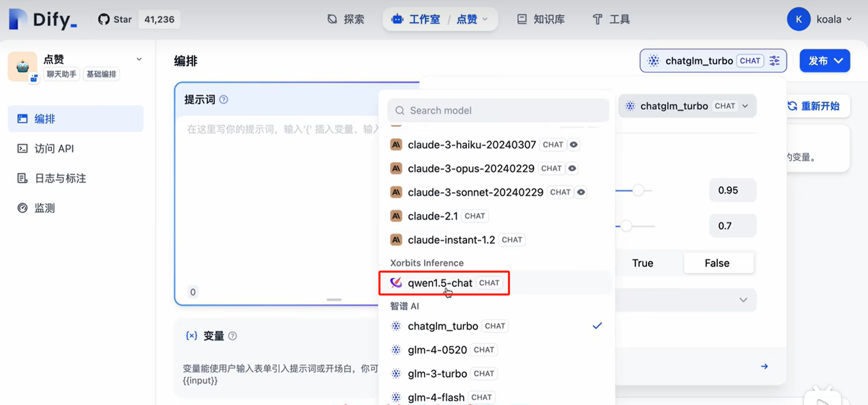
Task: Select claude-3-opus-20240229 from model list
Action: pos(471,168)
